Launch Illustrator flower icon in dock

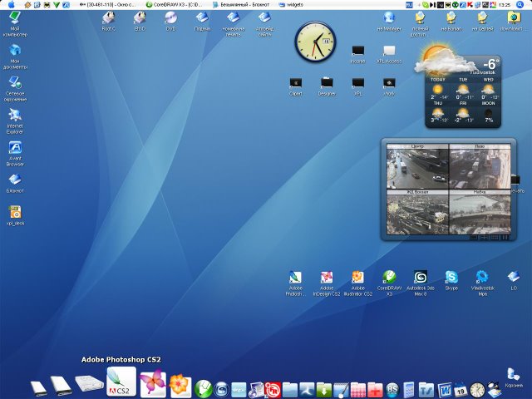pyautogui.click(x=180, y=386)
